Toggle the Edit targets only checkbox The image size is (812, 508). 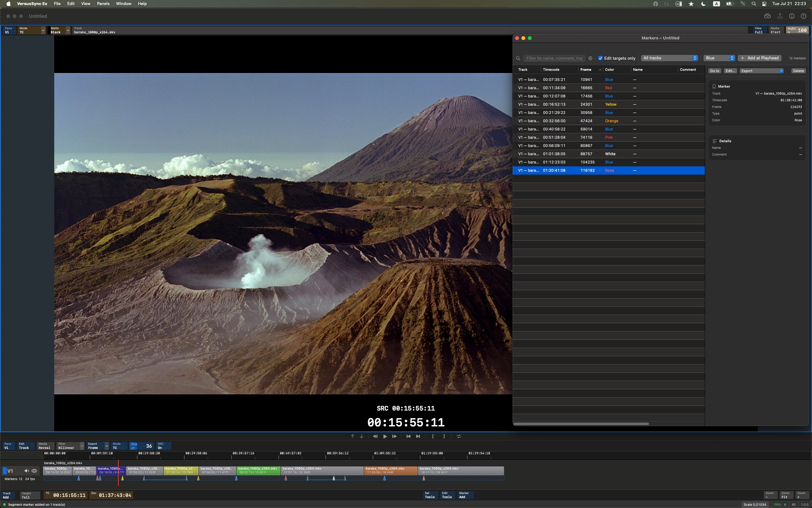601,58
